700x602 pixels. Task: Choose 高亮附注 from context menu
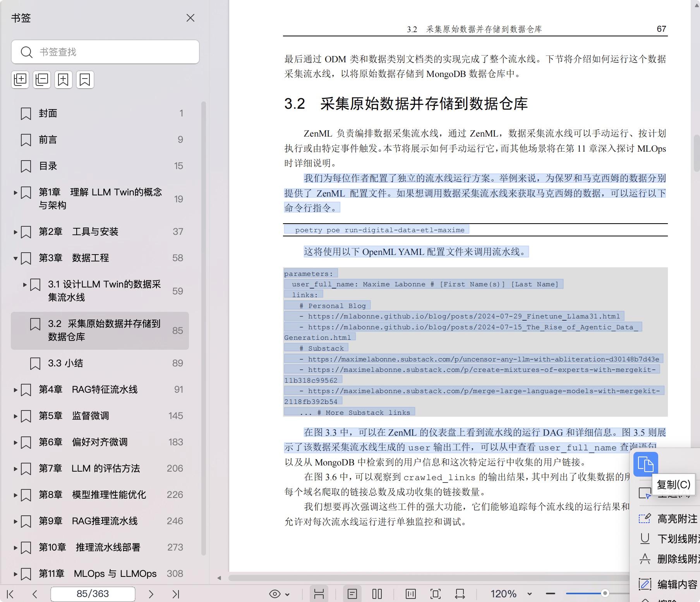point(669,519)
